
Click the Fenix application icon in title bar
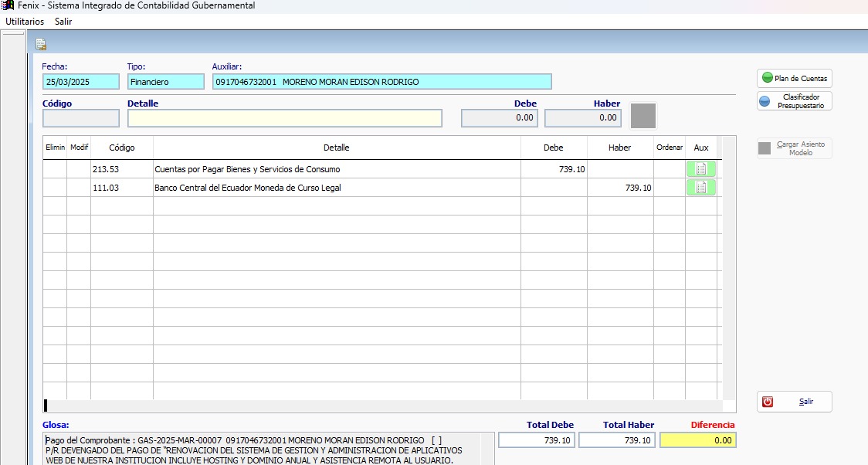(8, 5)
